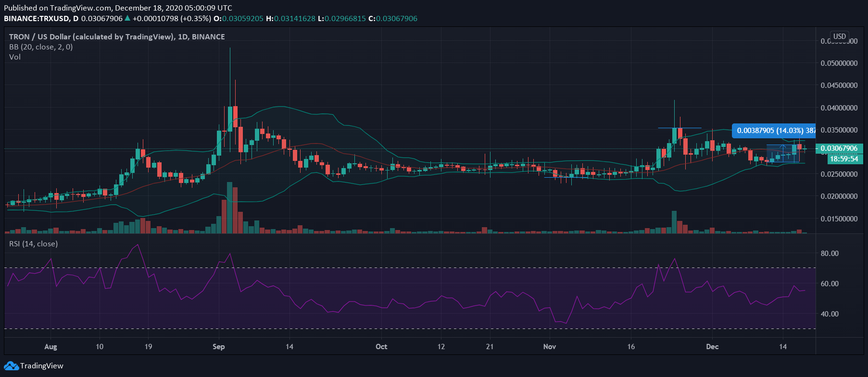The image size is (868, 377).
Task: Click the Oct date label on time axis
Action: (381, 347)
